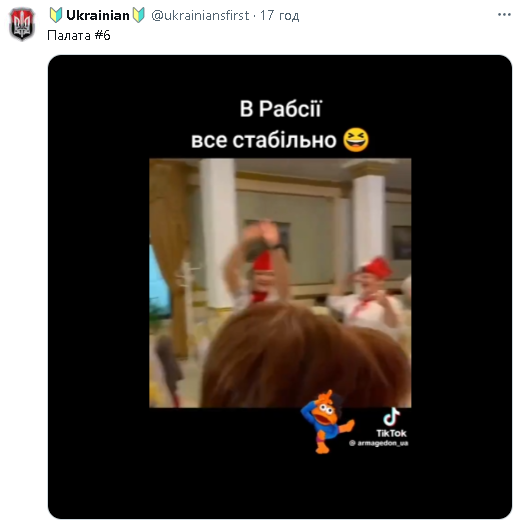Click the tweet text Палата #6
The image size is (516, 525).
79,35
